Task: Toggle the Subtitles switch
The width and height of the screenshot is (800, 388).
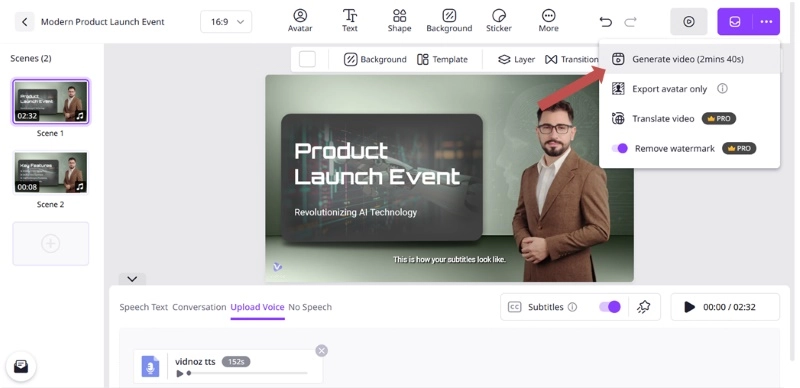Action: pos(610,307)
